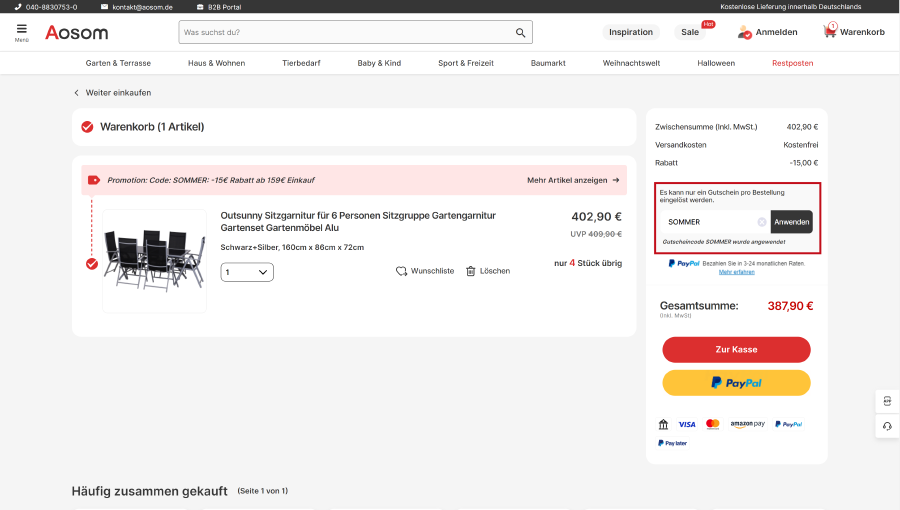900x510 pixels.
Task: Open the hamburger Menü icon
Action: coord(22,31)
